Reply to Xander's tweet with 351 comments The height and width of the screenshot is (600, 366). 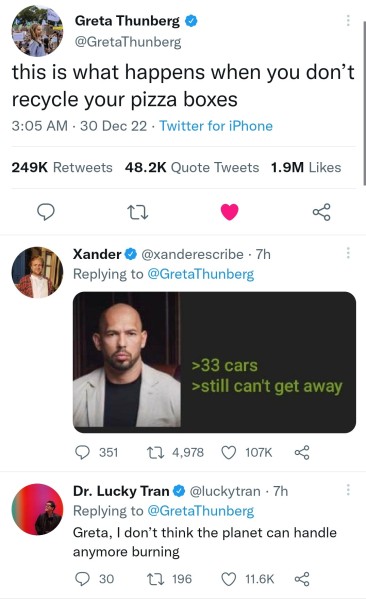tap(96, 452)
